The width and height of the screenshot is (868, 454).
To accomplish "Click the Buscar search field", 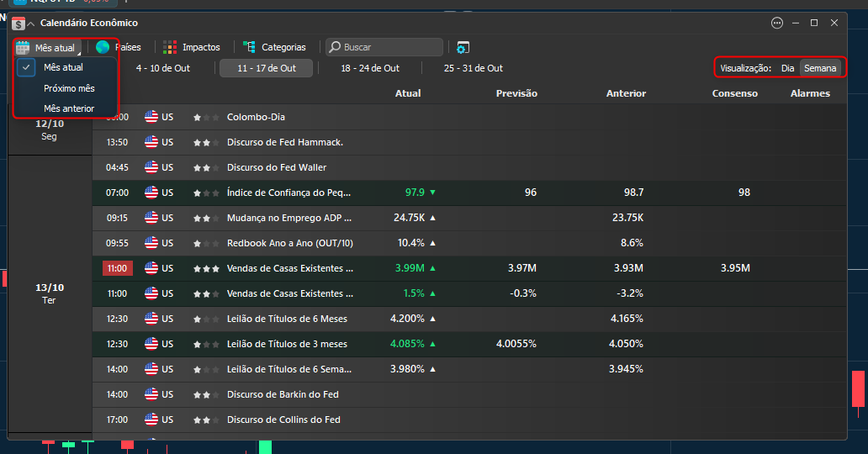I will (384, 47).
